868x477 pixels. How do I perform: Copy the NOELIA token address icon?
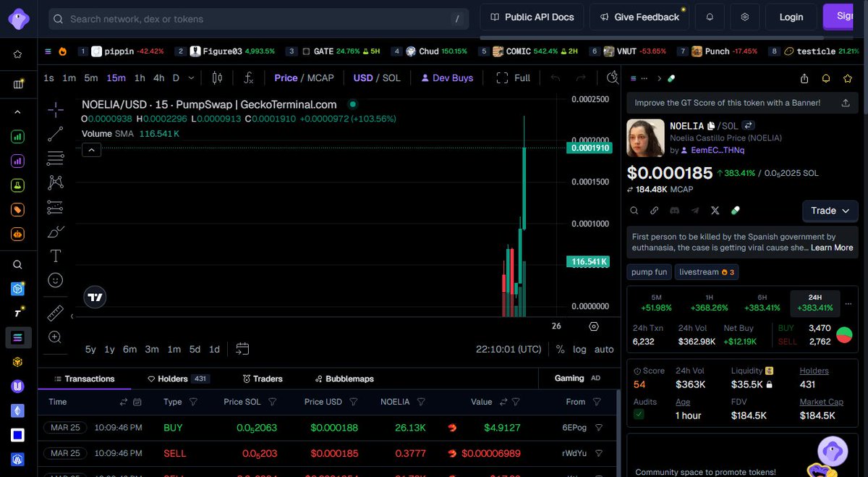point(712,126)
